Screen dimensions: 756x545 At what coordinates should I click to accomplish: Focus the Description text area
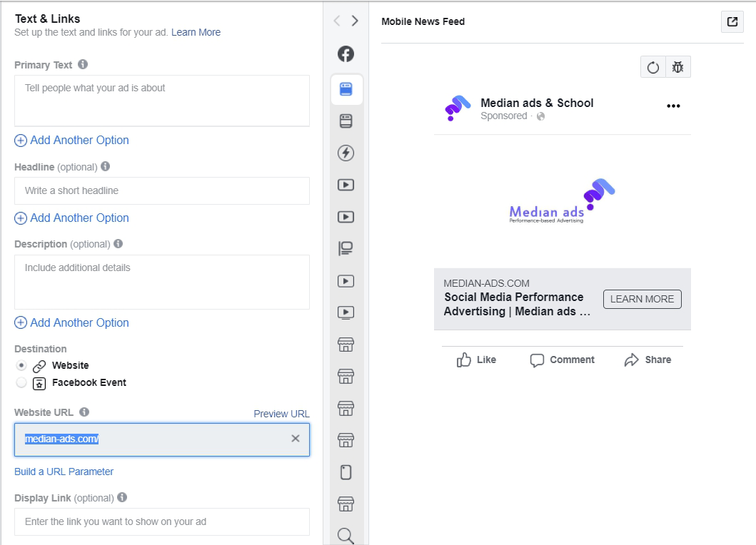click(162, 282)
